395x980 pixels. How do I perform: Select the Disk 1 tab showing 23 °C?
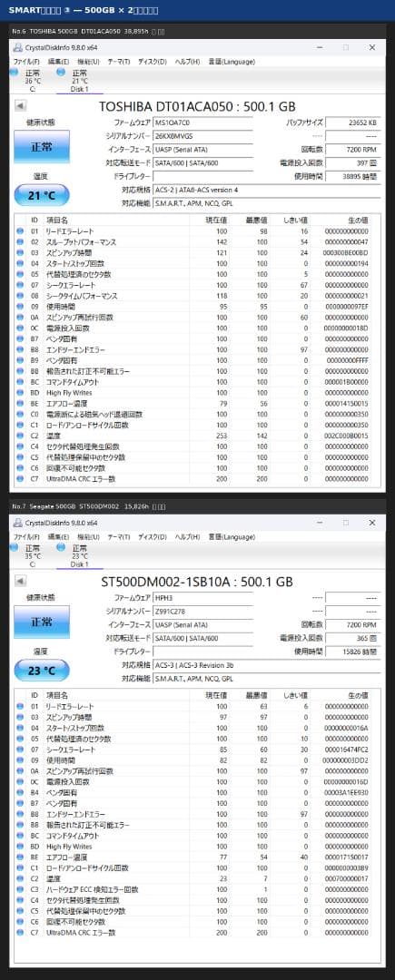[79, 555]
